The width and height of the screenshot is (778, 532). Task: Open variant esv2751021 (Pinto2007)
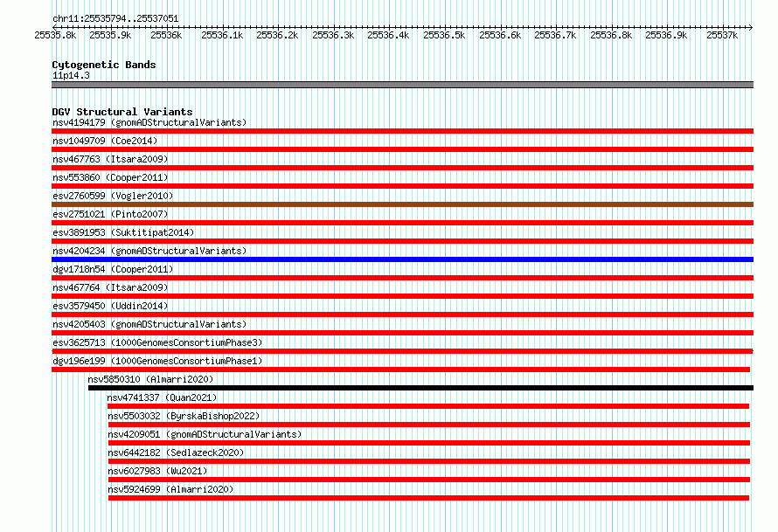pos(110,214)
